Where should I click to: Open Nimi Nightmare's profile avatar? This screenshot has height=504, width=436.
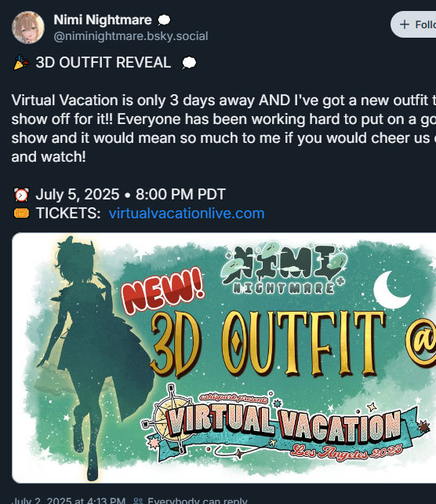pos(28,27)
